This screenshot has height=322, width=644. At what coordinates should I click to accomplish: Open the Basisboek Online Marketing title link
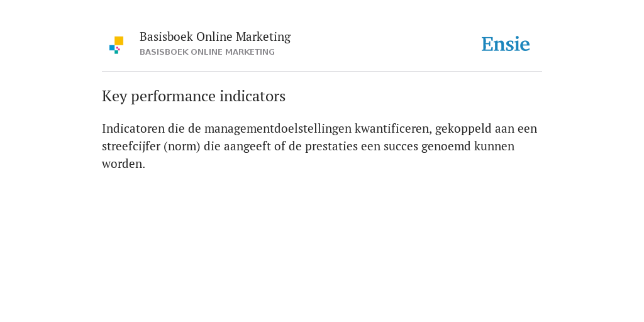215,36
